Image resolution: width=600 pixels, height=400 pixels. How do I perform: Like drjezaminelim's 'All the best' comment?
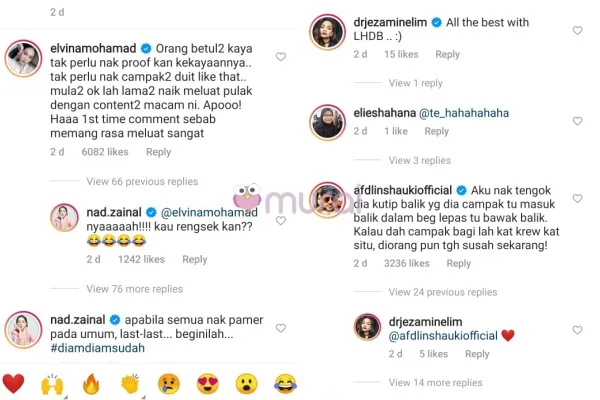(577, 30)
